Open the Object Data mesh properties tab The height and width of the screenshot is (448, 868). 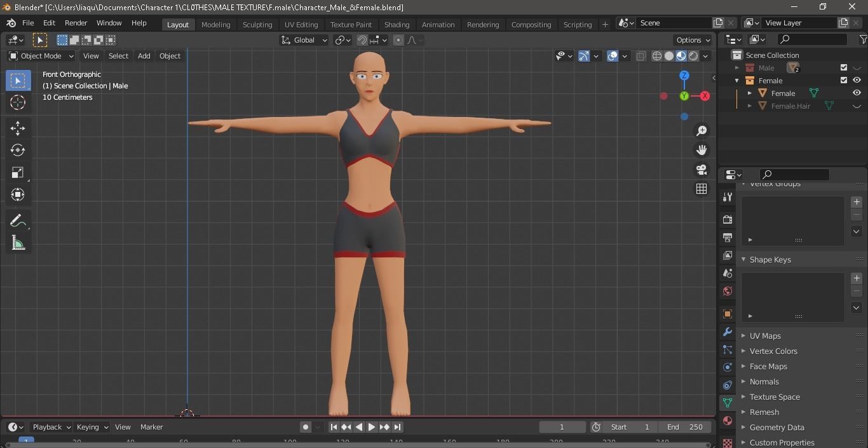click(x=728, y=403)
